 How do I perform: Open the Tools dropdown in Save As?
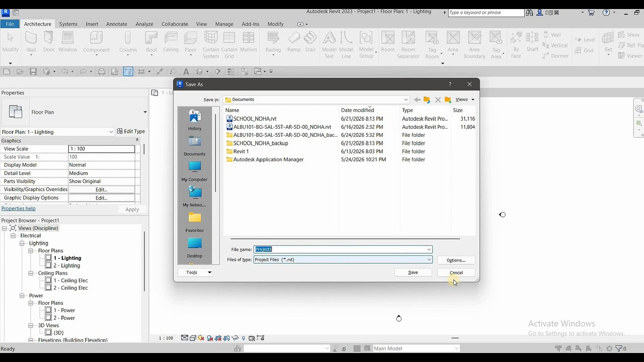point(196,273)
